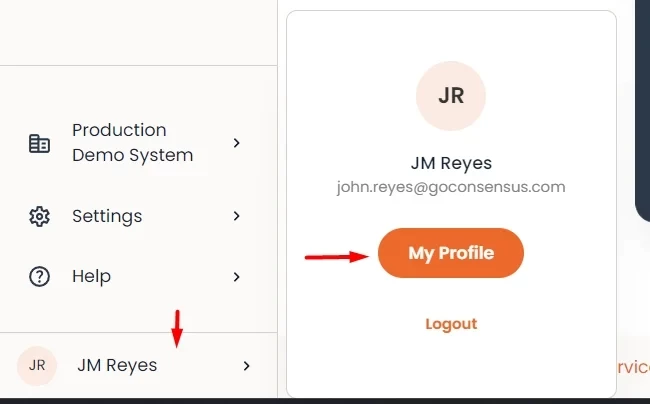The image size is (650, 404).
Task: Select the JM Reyes label in the sidebar
Action: 117,366
